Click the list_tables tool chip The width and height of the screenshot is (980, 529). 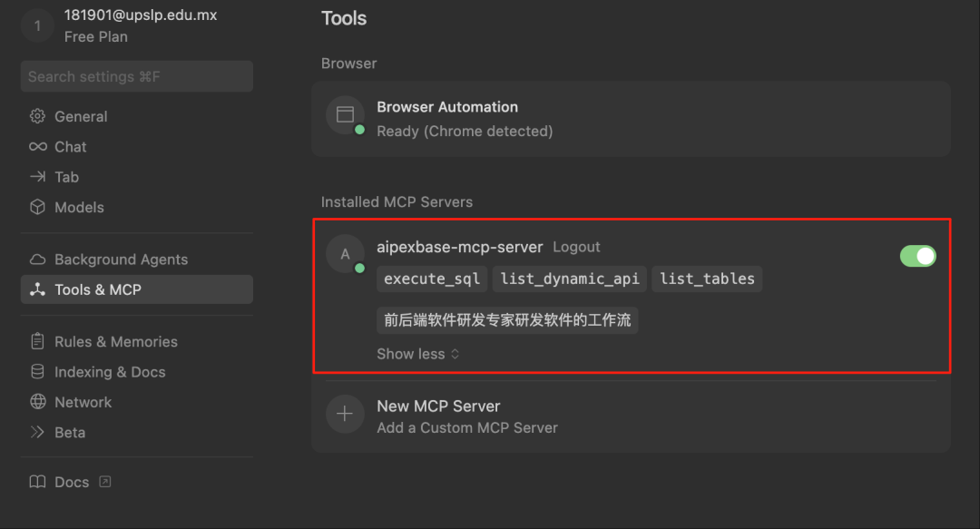click(x=707, y=279)
